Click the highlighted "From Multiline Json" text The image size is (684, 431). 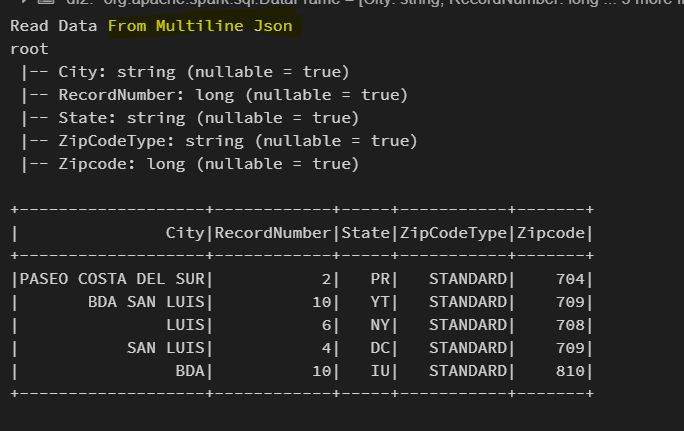click(200, 26)
